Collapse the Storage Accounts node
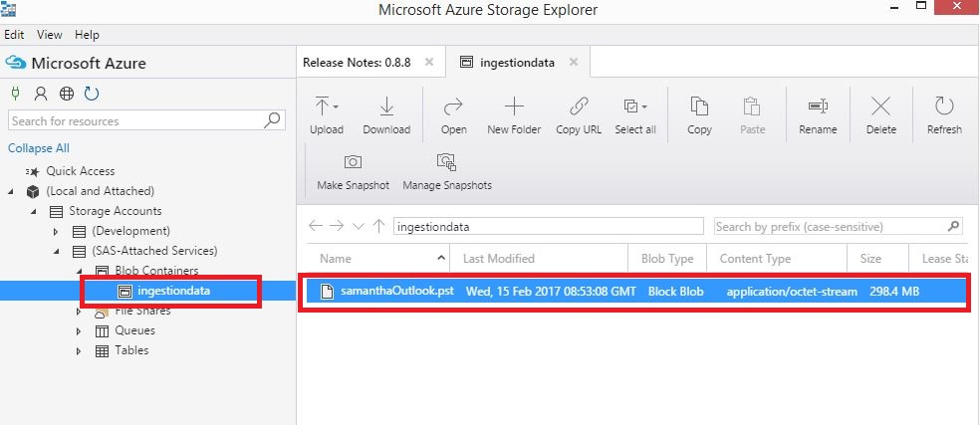Image resolution: width=980 pixels, height=425 pixels. (x=34, y=212)
